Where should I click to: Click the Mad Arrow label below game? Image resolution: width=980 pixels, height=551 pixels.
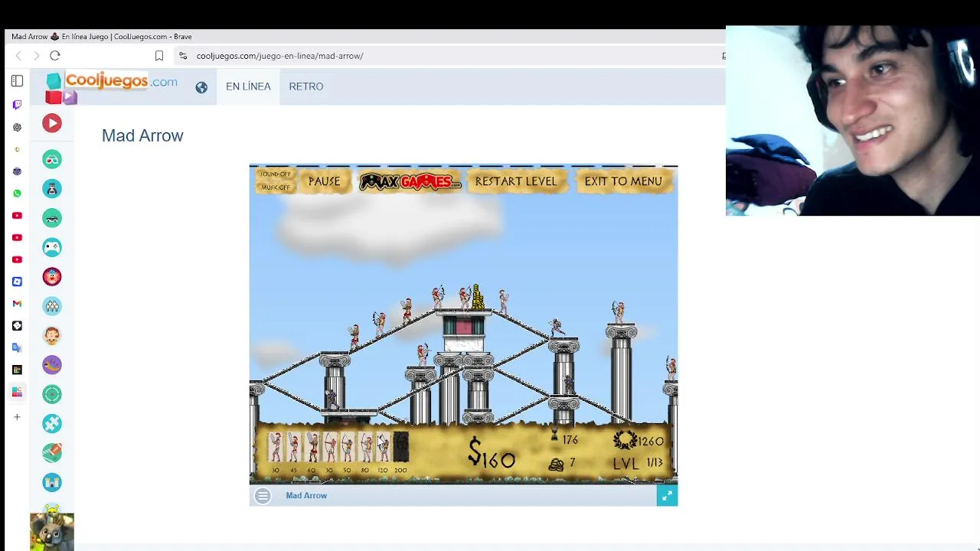[306, 496]
